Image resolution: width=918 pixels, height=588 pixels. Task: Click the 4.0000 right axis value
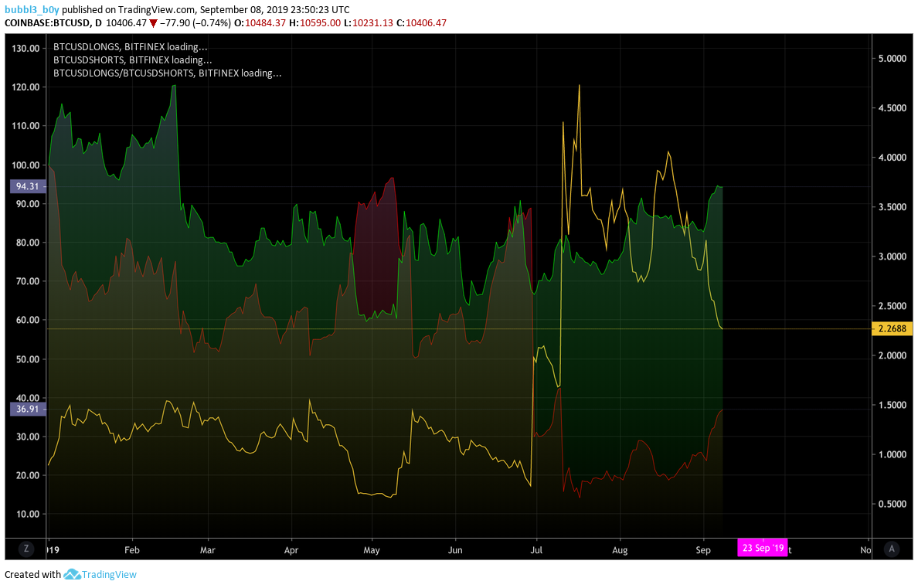(892, 158)
